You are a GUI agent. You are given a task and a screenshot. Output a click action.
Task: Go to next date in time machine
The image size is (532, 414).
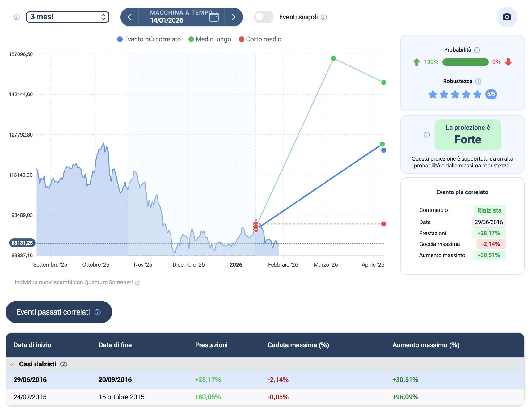point(234,17)
